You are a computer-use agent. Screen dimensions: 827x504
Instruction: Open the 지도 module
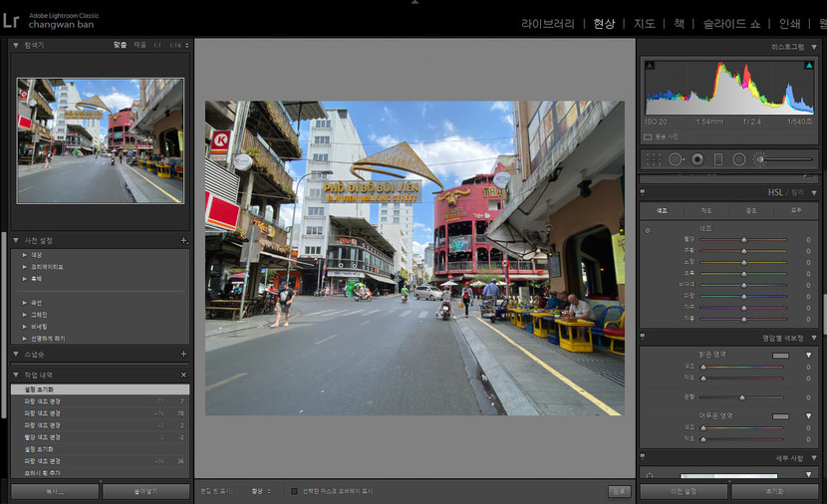pos(644,24)
